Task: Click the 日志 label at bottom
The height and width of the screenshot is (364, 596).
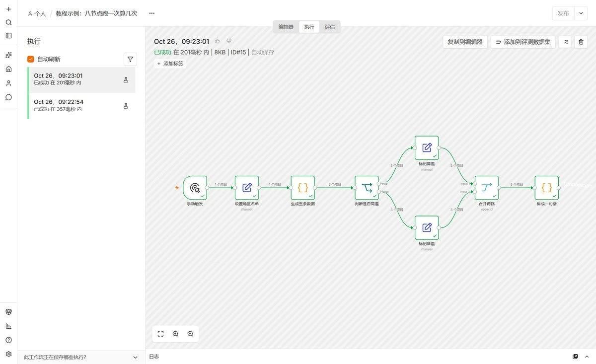Action: click(x=154, y=357)
